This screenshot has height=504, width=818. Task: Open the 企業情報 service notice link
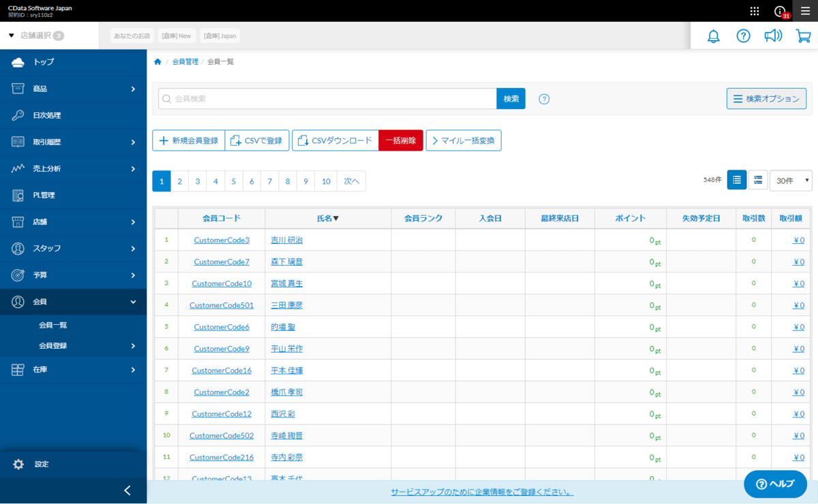(x=482, y=492)
